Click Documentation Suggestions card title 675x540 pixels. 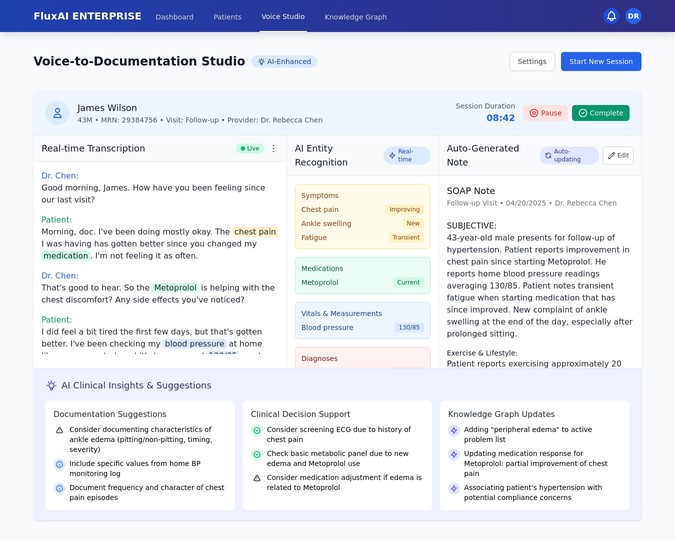click(x=110, y=414)
